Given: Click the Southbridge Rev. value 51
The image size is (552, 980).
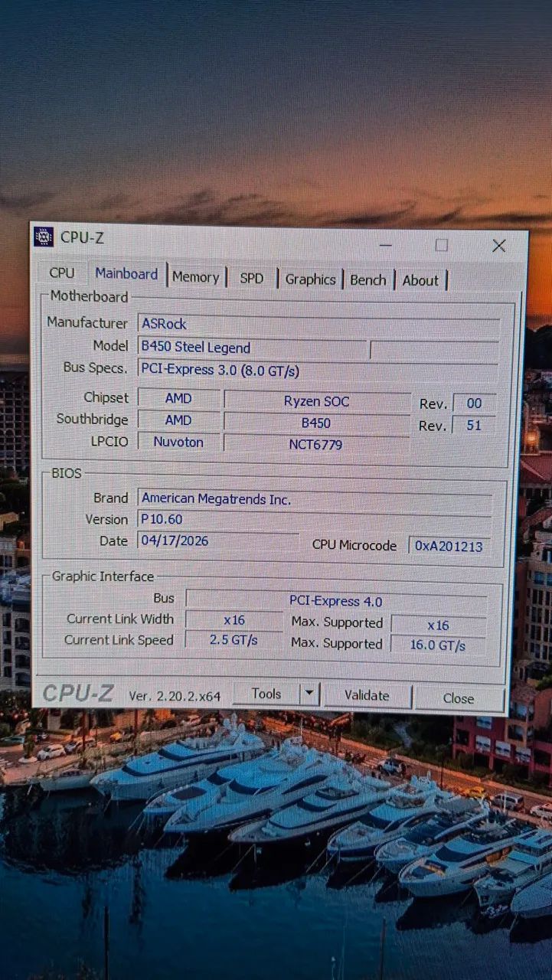Looking at the screenshot, I should coord(474,426).
